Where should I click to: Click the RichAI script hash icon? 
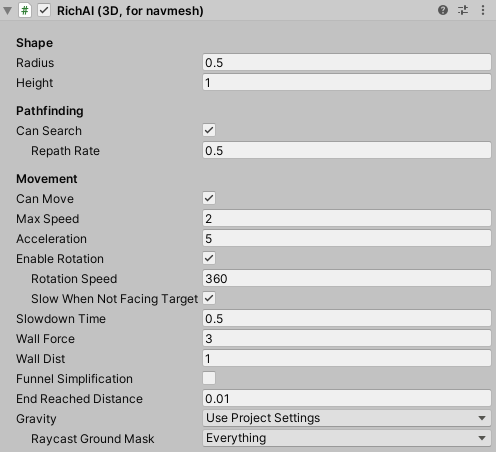click(25, 11)
